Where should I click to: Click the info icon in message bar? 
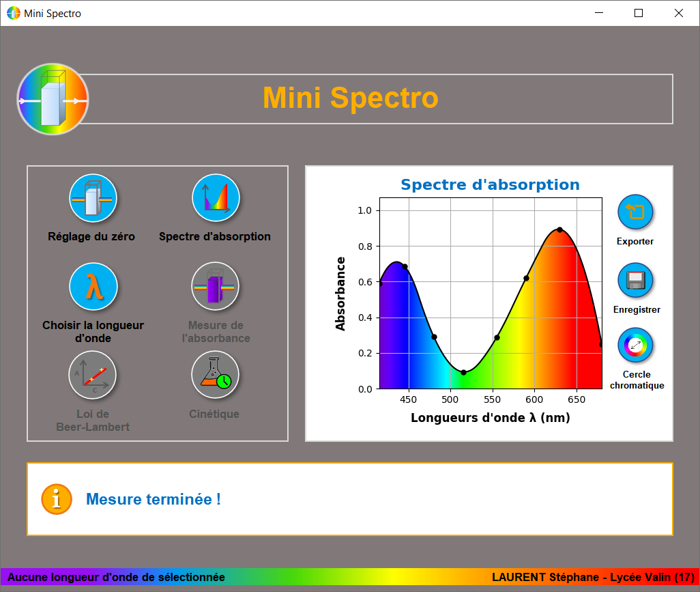coord(57,499)
